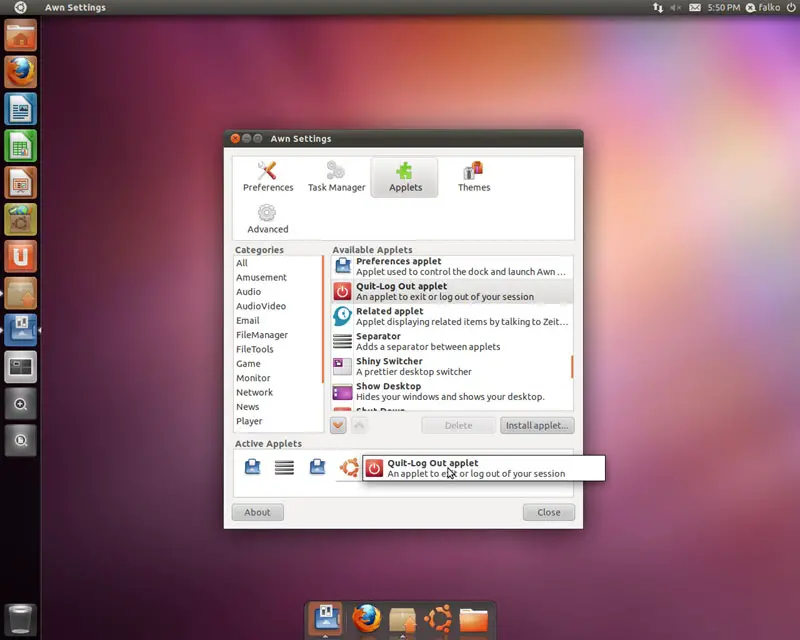Choose the Audio category
Viewport: 800px width, 640px height.
pyautogui.click(x=278, y=291)
